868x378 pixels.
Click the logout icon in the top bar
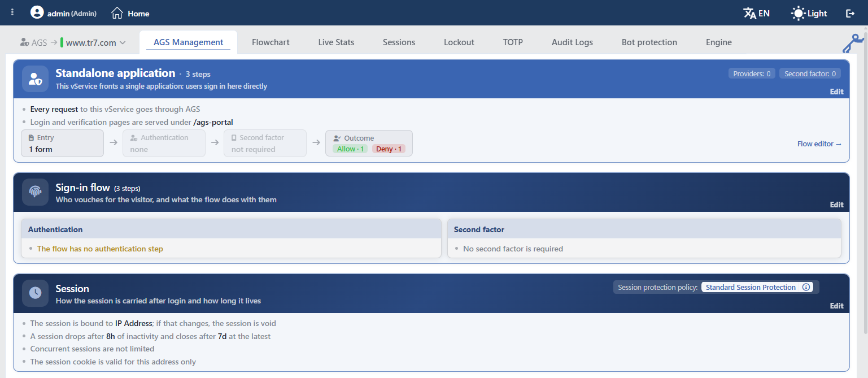tap(850, 13)
